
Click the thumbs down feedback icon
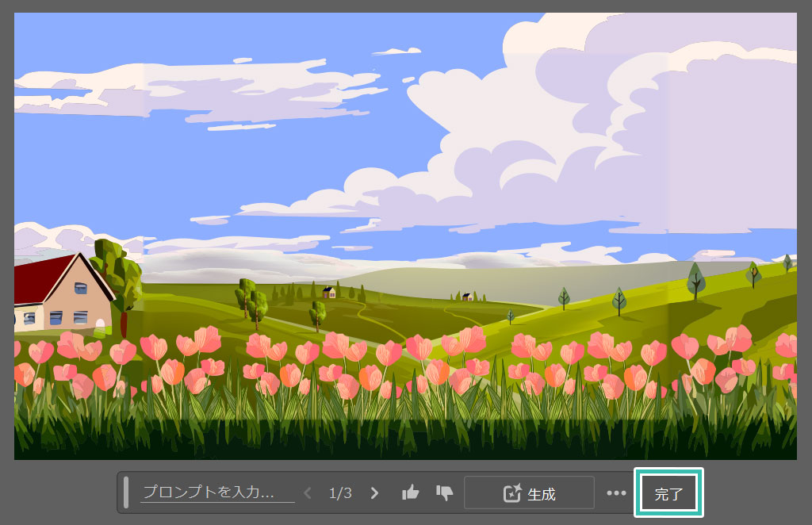444,493
